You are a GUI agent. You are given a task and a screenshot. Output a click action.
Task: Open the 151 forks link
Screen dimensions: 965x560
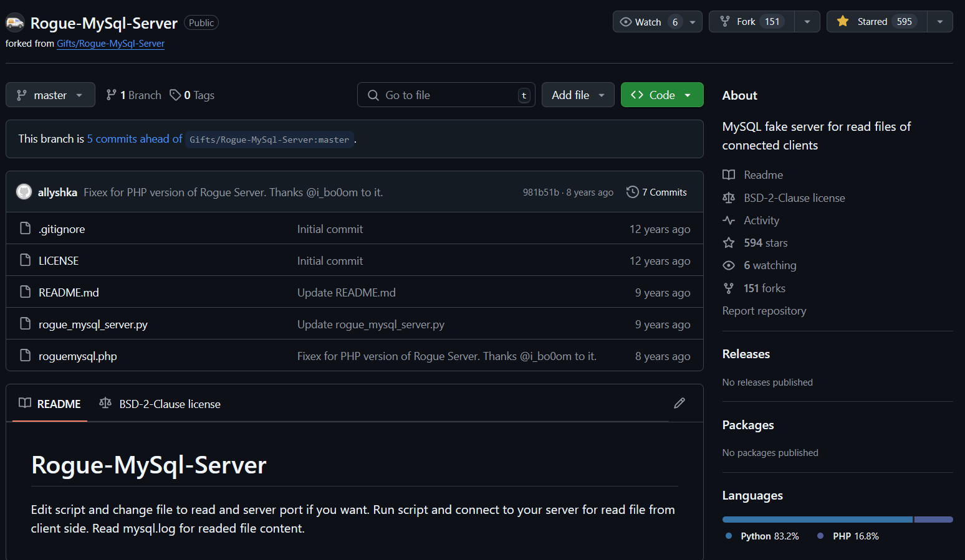[764, 288]
